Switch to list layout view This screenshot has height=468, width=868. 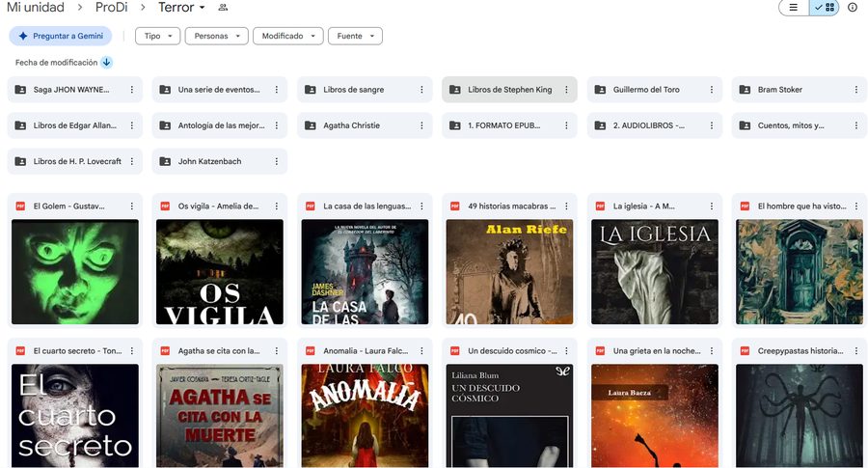(794, 7)
